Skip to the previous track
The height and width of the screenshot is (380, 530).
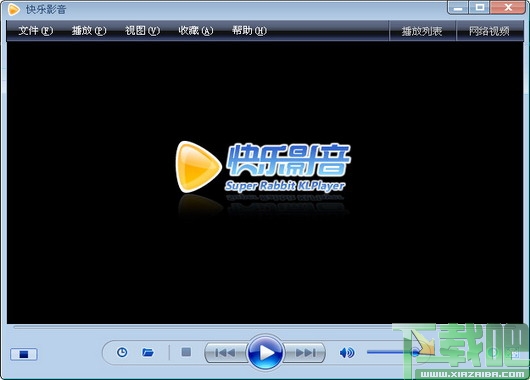(x=225, y=353)
